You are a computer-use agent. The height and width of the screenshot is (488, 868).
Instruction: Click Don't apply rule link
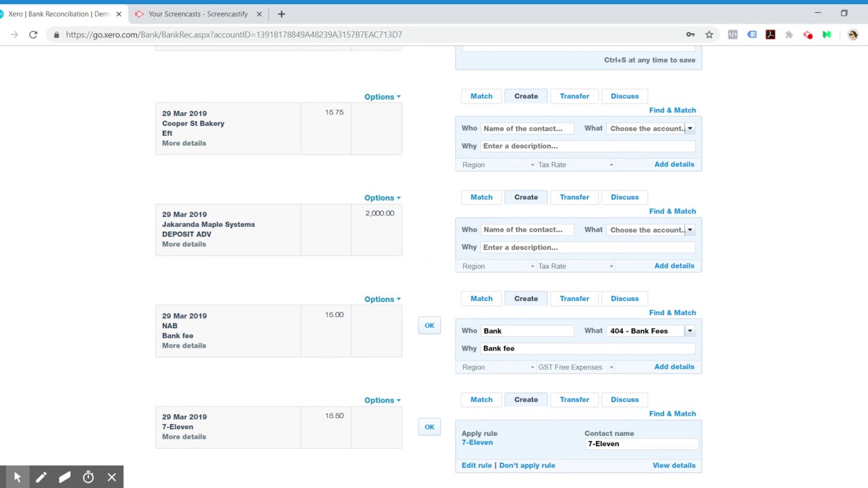(x=527, y=465)
